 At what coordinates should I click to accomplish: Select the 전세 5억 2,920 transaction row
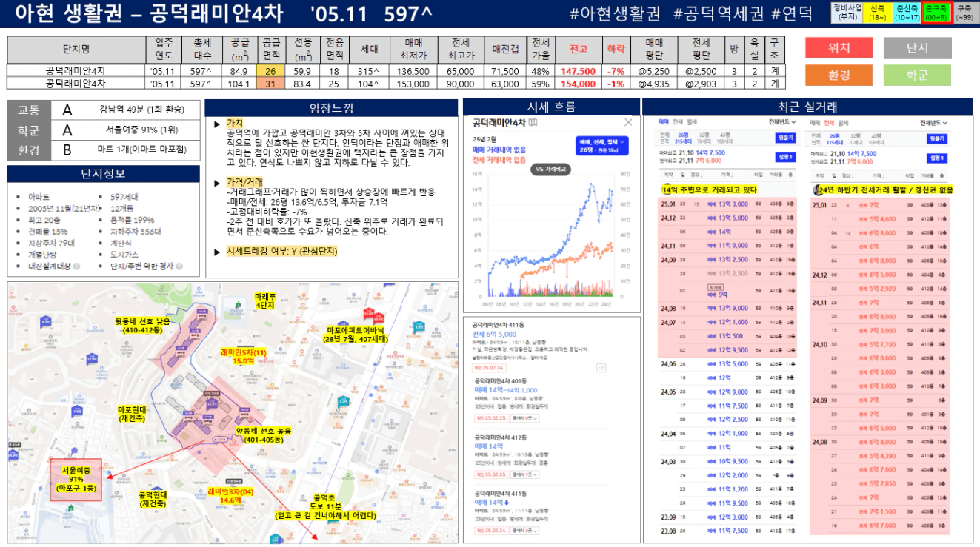879,289
